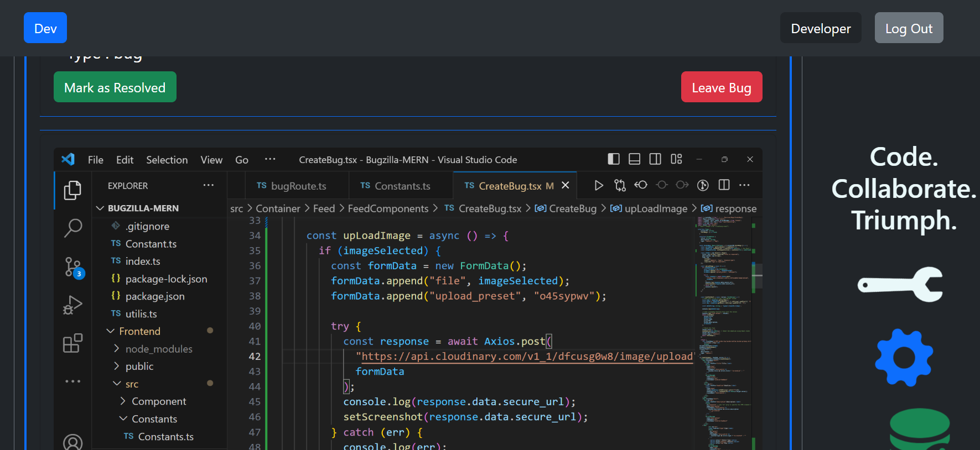Viewport: 980px width, 450px height.
Task: Open the Explorer icon in activity bar
Action: pyautogui.click(x=72, y=190)
